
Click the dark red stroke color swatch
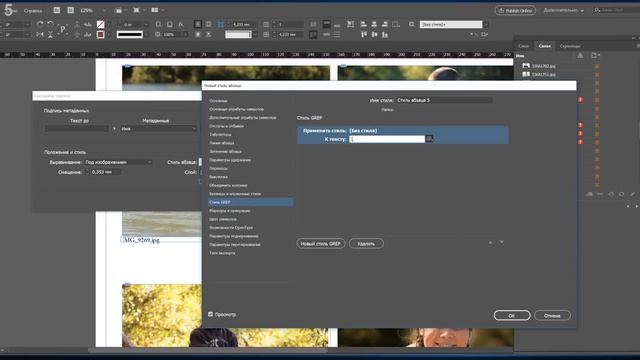click(x=100, y=35)
